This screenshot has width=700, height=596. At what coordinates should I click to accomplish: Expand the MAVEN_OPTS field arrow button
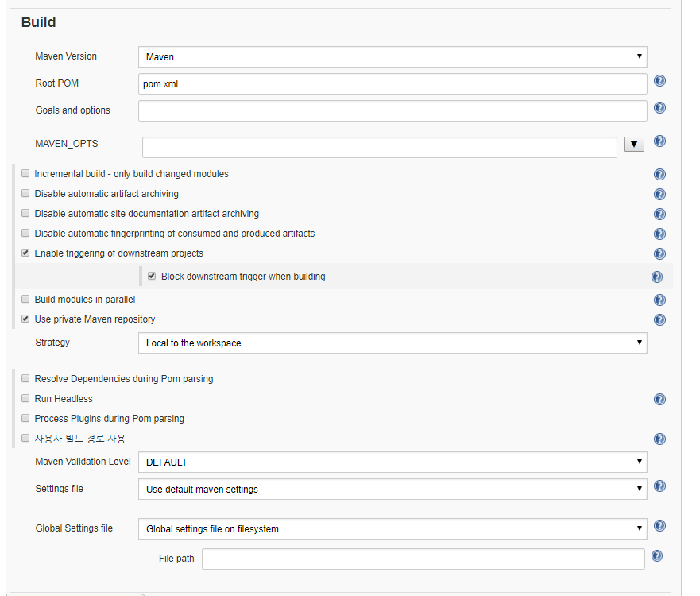click(634, 145)
